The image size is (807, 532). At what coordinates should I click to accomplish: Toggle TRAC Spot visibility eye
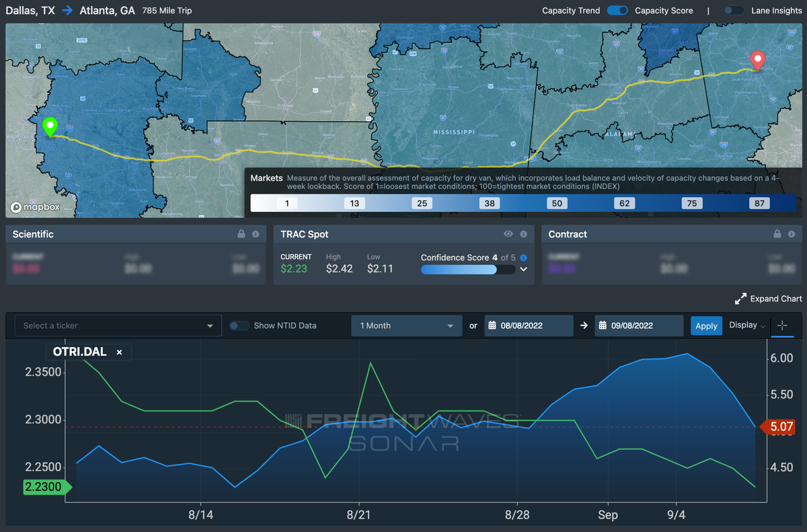(x=508, y=234)
